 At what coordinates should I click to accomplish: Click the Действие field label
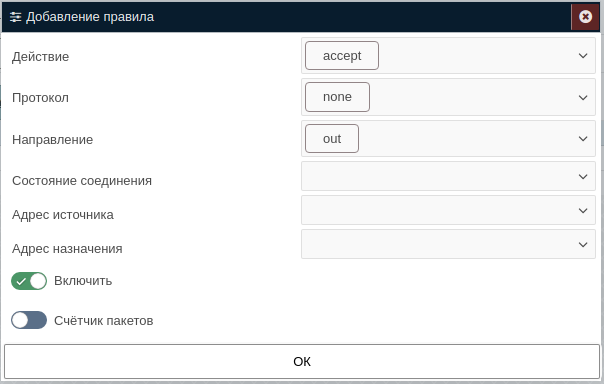pos(40,57)
